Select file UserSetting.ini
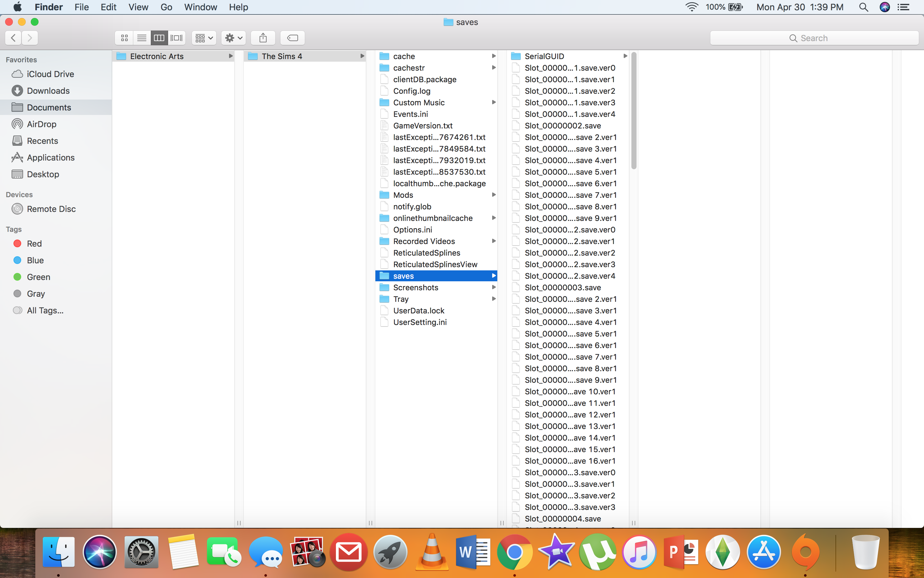Image resolution: width=924 pixels, height=578 pixels. (x=436, y=322)
